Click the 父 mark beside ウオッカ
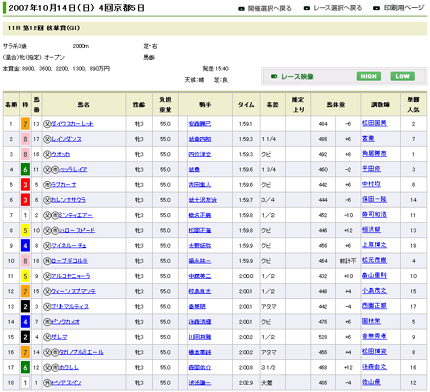430x392 pixels. 47,154
